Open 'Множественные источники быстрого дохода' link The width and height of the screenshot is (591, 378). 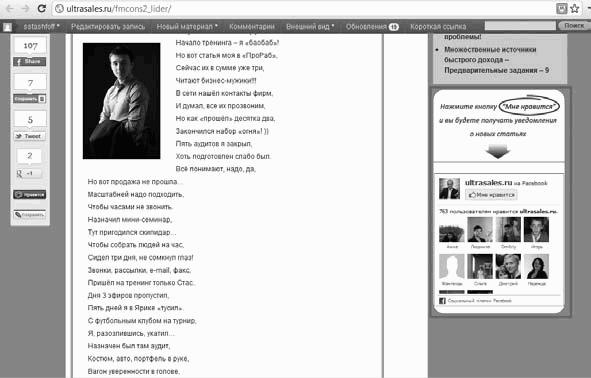496,60
